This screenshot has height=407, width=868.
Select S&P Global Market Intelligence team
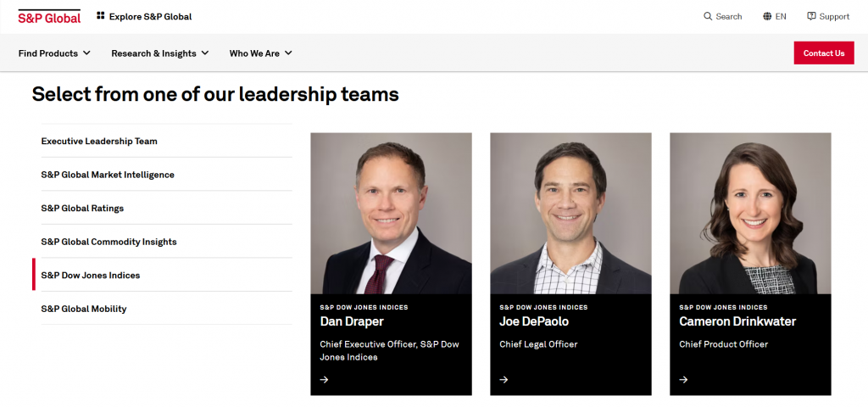coord(108,175)
